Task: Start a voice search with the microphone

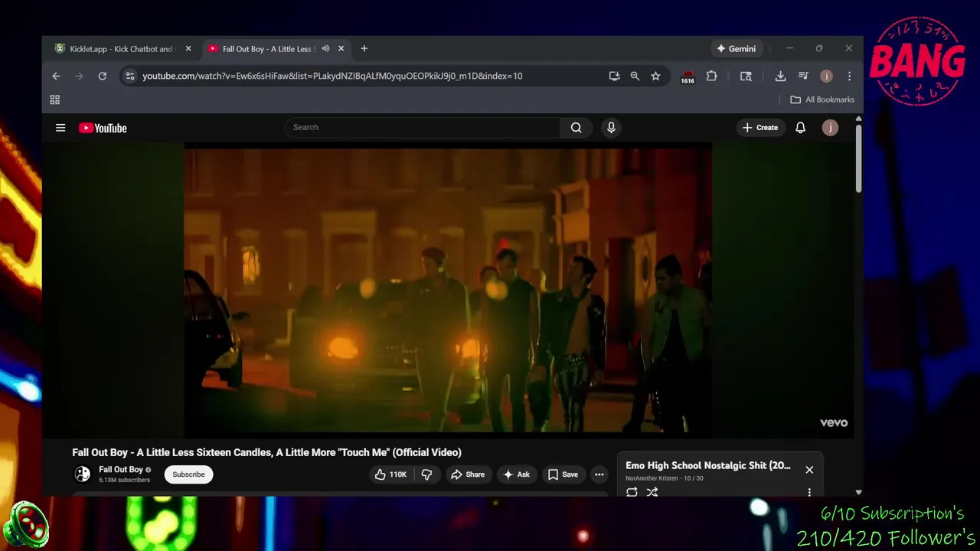Action: (611, 128)
